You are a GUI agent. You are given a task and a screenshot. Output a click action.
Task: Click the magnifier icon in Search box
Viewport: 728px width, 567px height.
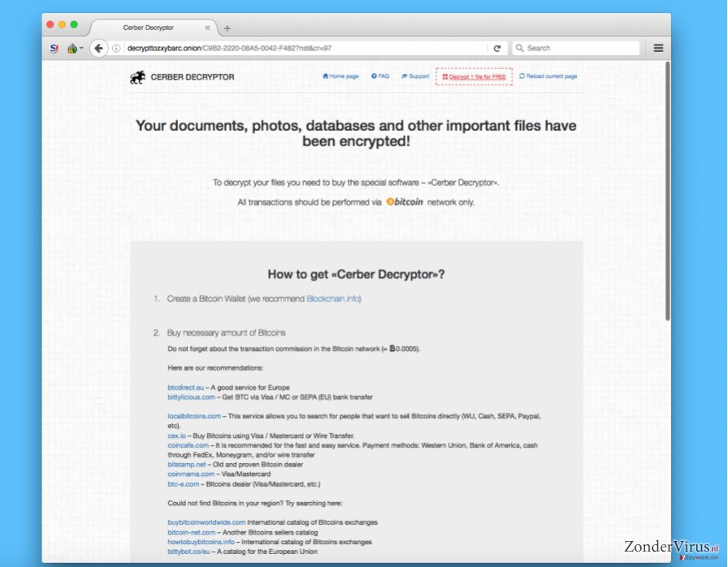pyautogui.click(x=519, y=48)
